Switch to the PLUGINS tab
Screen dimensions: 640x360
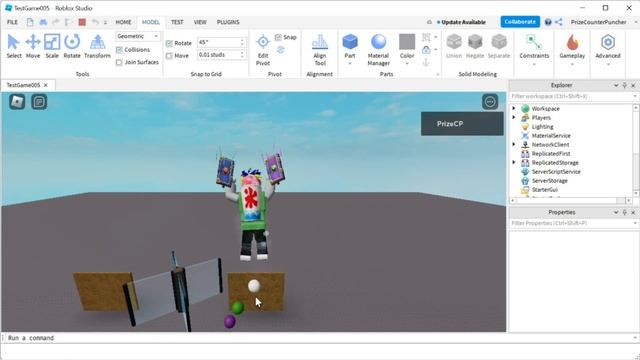tap(228, 22)
